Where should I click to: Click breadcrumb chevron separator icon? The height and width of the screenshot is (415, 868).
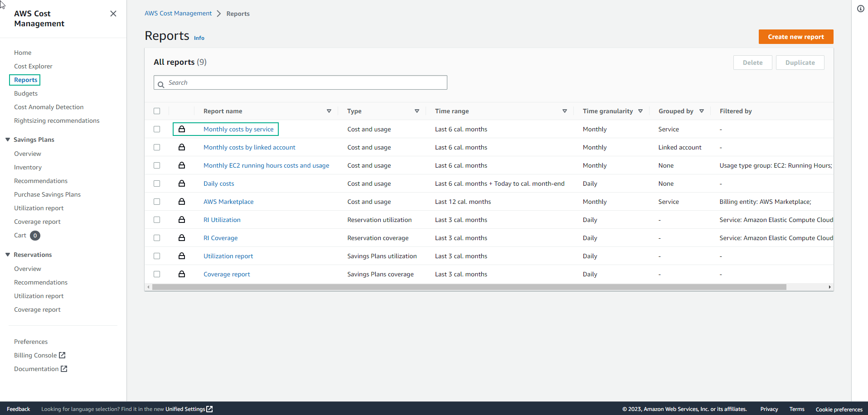pyautogui.click(x=219, y=14)
